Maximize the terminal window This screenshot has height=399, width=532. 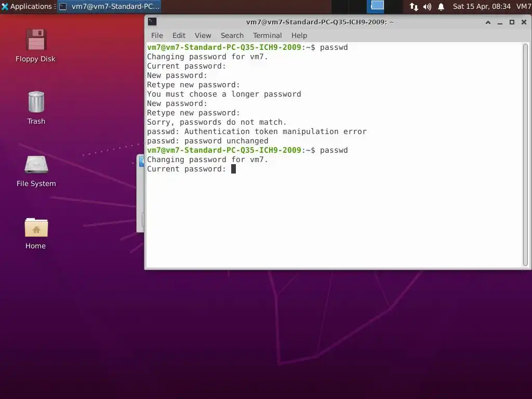[x=512, y=22]
